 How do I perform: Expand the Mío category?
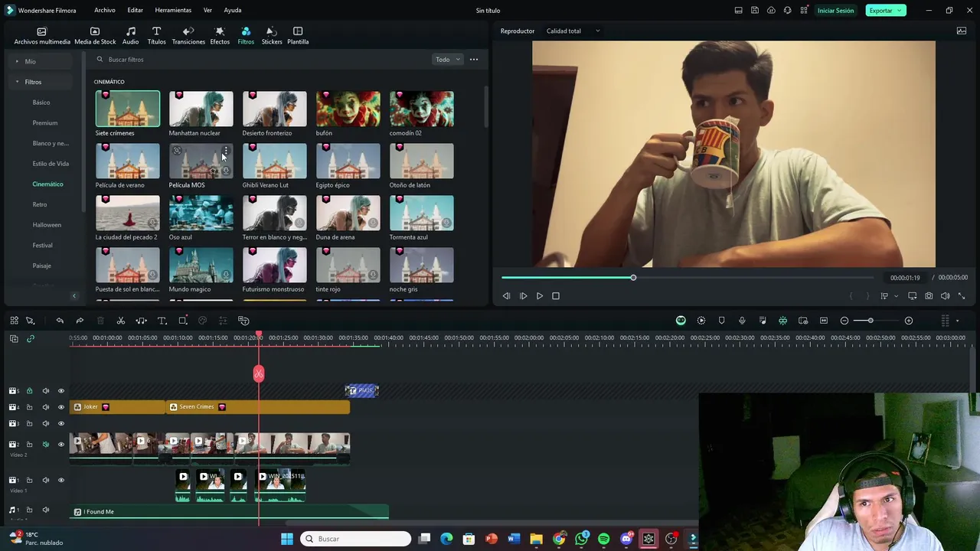click(x=17, y=61)
